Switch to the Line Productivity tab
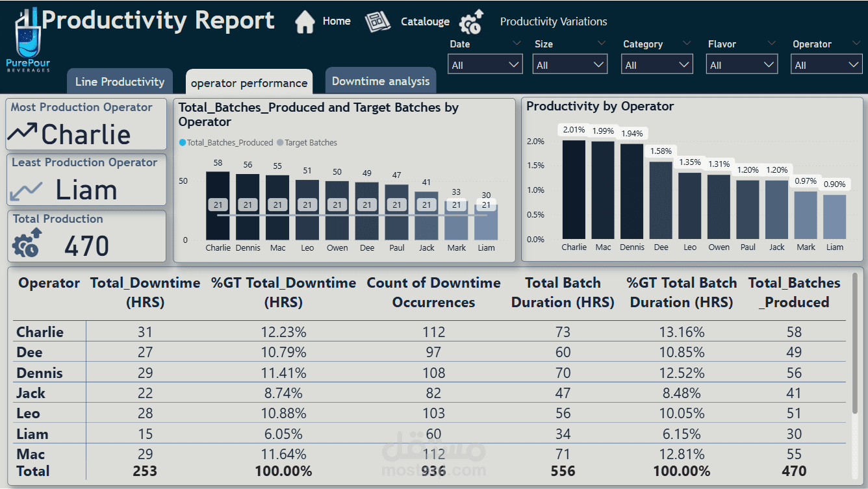The width and height of the screenshot is (868, 489). (x=120, y=82)
